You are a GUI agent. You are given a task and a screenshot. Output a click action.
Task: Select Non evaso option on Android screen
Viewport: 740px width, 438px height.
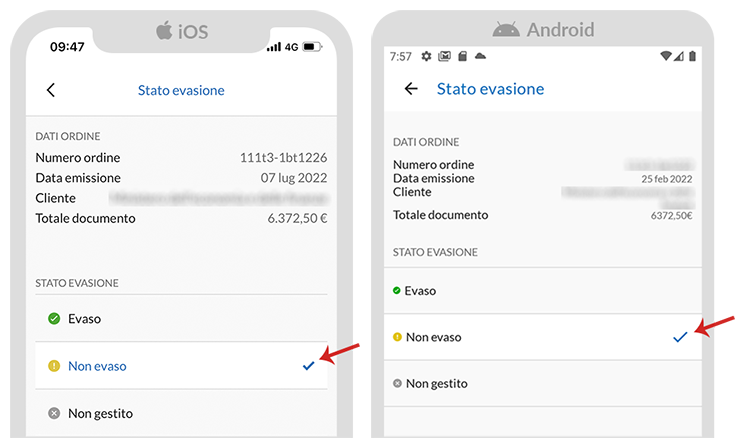pyautogui.click(x=543, y=337)
